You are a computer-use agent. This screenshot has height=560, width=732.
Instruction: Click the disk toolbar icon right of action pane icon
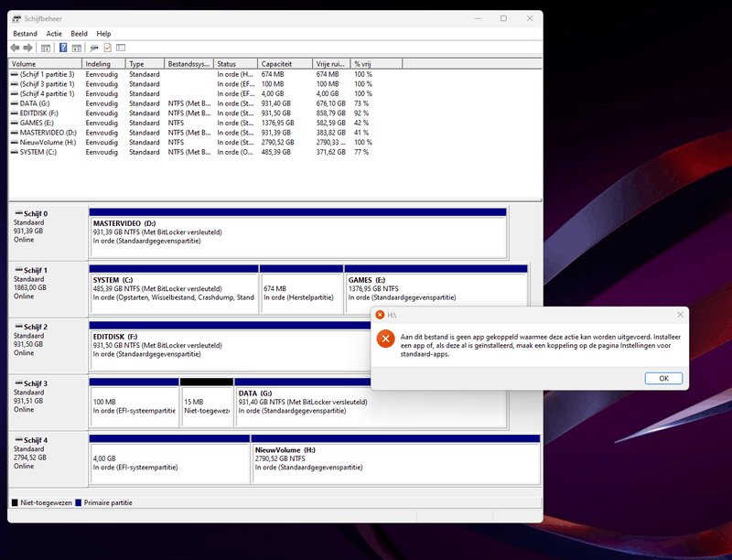click(x=93, y=48)
